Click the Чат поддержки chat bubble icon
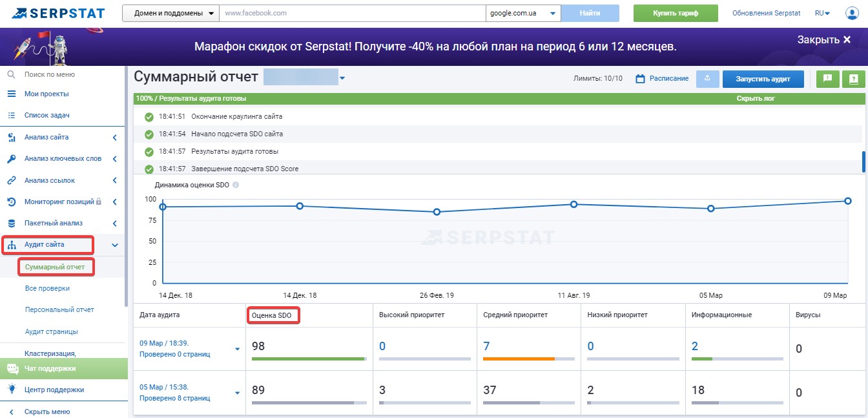The height and width of the screenshot is (418, 868). [x=12, y=369]
